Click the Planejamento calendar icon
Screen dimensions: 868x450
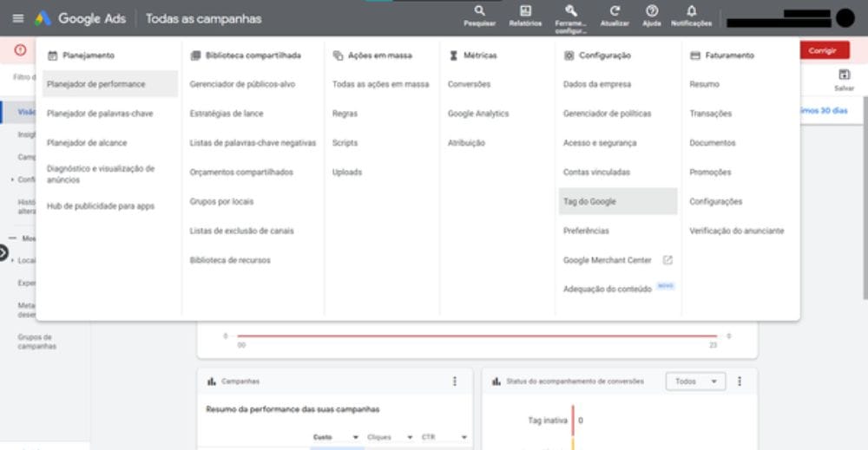pos(53,55)
